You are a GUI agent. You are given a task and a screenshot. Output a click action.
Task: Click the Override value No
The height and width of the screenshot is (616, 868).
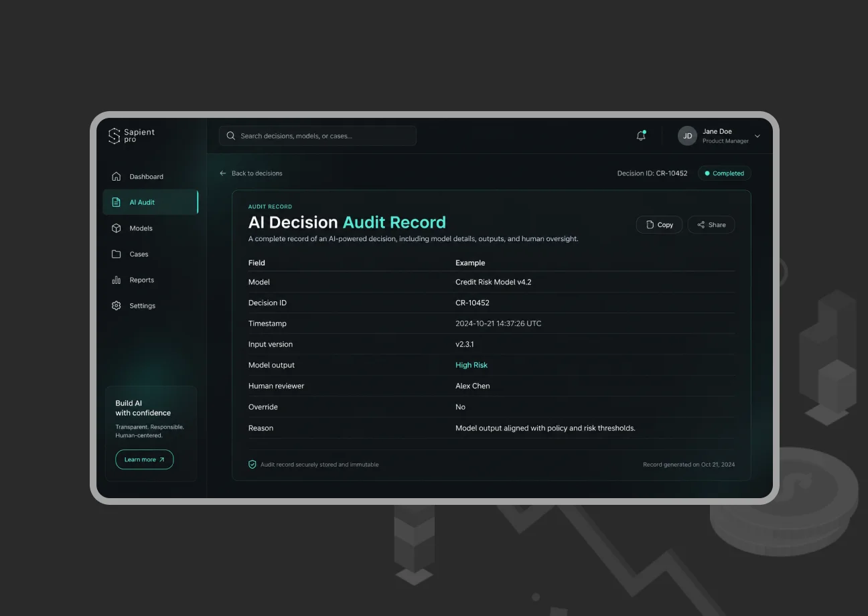460,407
